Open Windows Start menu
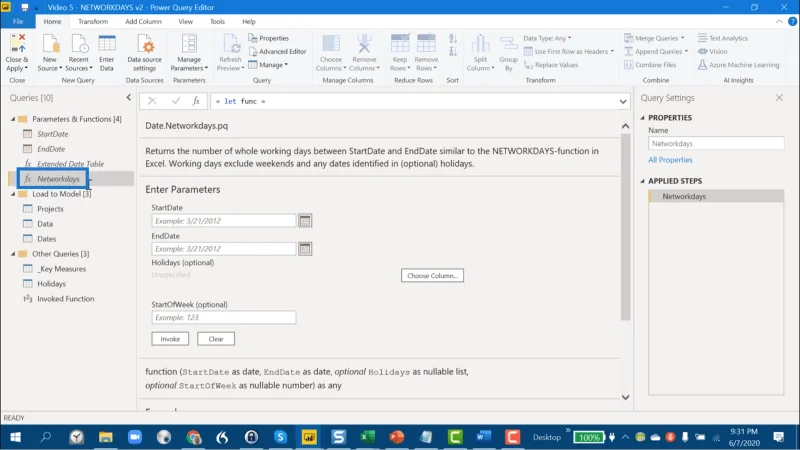The height and width of the screenshot is (450, 800). click(x=15, y=437)
